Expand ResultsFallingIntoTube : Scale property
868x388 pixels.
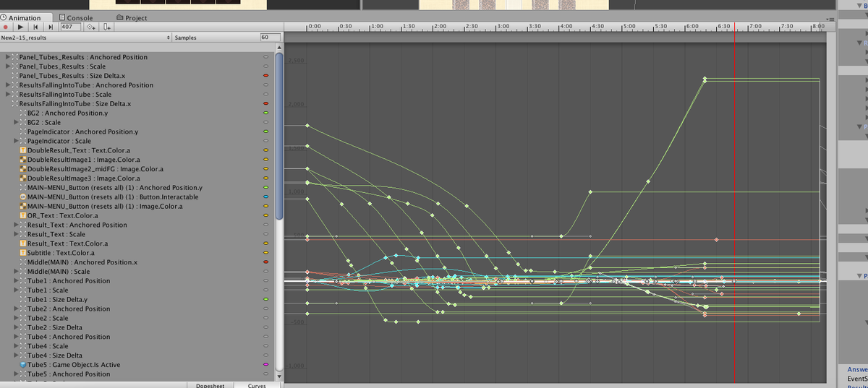[x=7, y=95]
